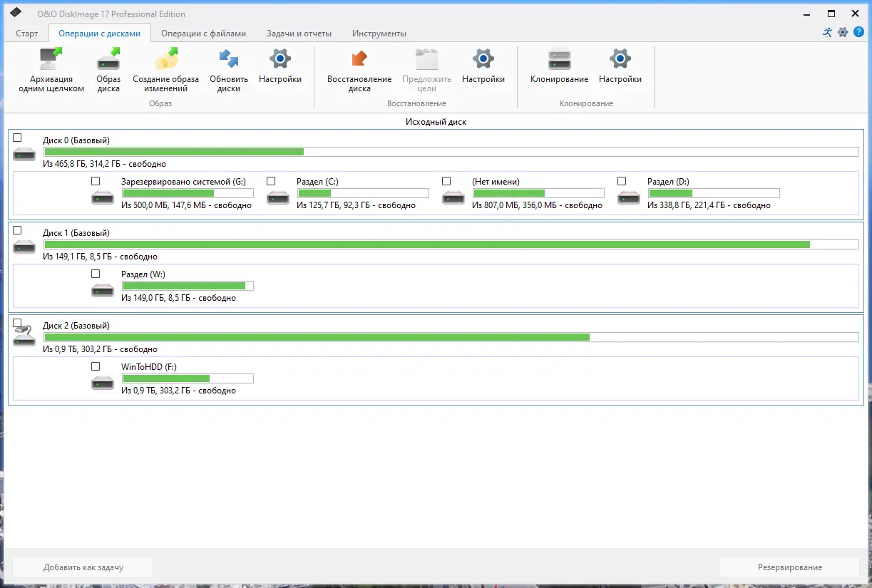Open the gear settings icon at top right
Image resolution: width=872 pixels, height=588 pixels.
tap(843, 32)
